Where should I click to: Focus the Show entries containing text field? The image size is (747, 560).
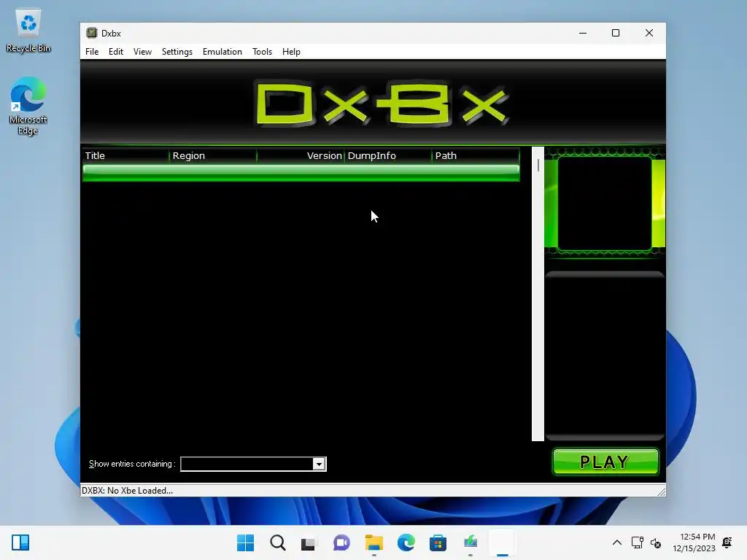pyautogui.click(x=247, y=464)
